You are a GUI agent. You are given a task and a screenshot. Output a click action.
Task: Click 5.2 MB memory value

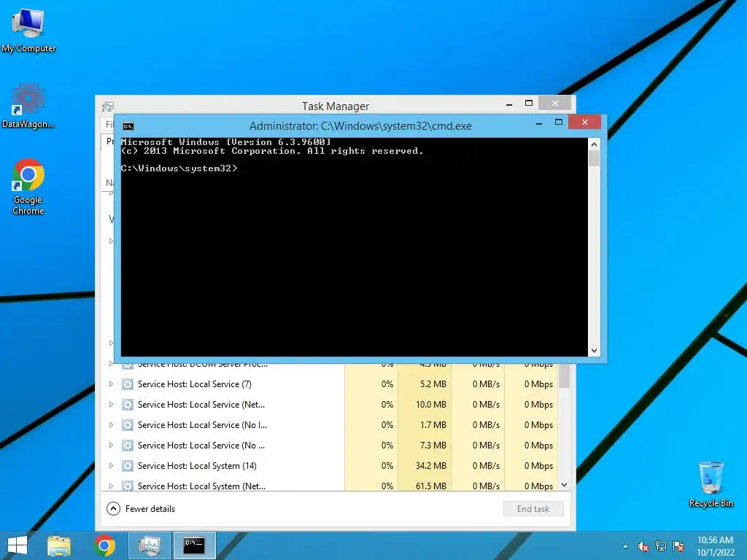[433, 384]
